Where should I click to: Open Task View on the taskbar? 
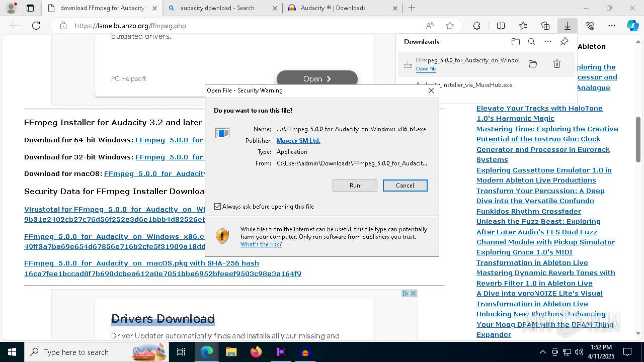[181, 352]
